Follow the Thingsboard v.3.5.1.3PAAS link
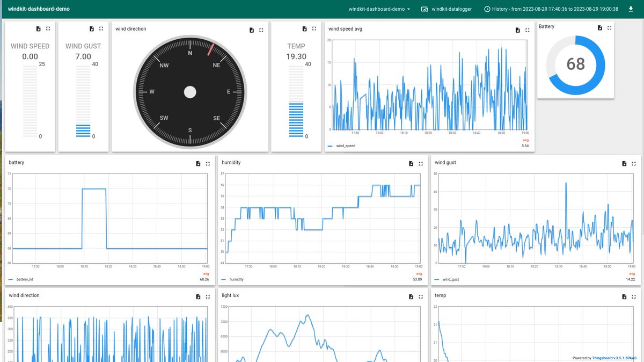This screenshot has height=362, width=644. coord(615,358)
